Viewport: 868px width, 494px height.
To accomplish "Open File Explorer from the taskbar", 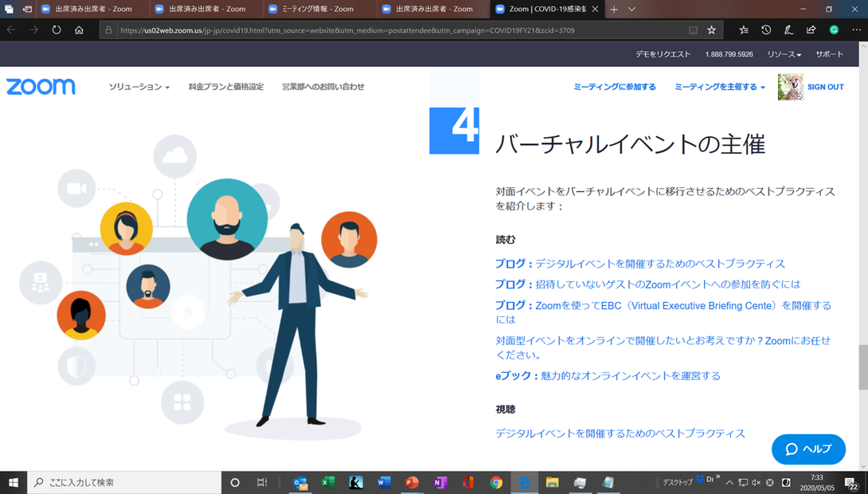I will 552,482.
